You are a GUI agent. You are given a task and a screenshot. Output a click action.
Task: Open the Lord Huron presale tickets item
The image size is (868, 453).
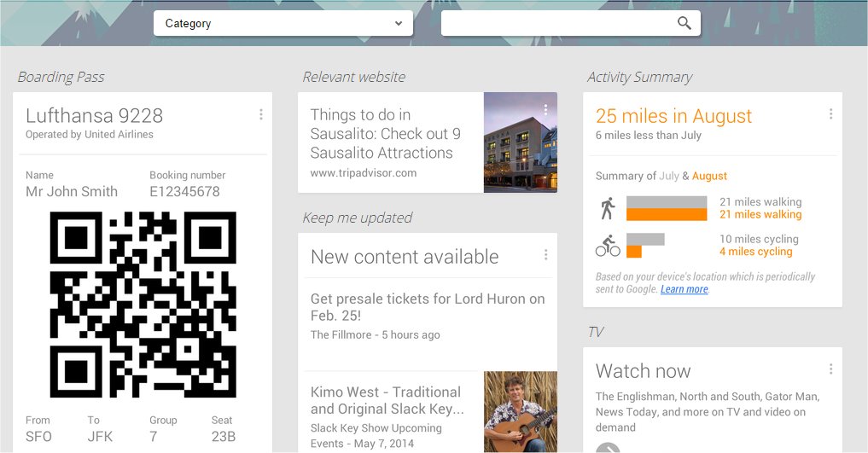[x=428, y=307]
